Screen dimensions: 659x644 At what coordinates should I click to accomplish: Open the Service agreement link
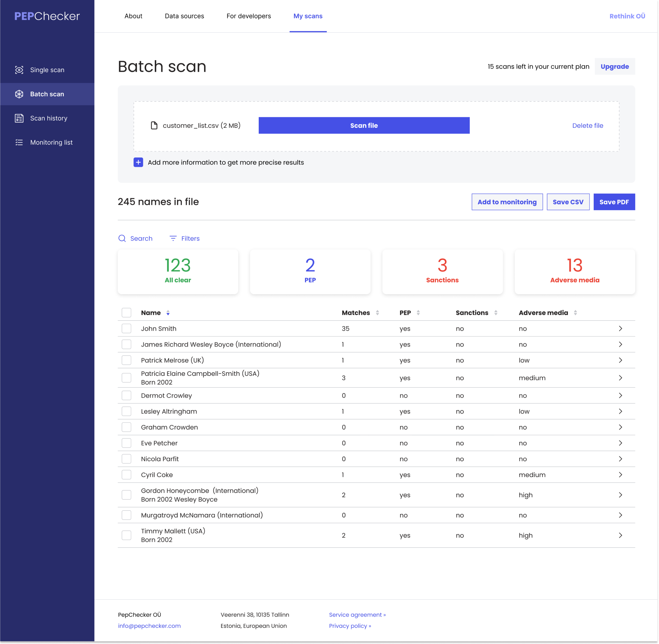point(357,615)
